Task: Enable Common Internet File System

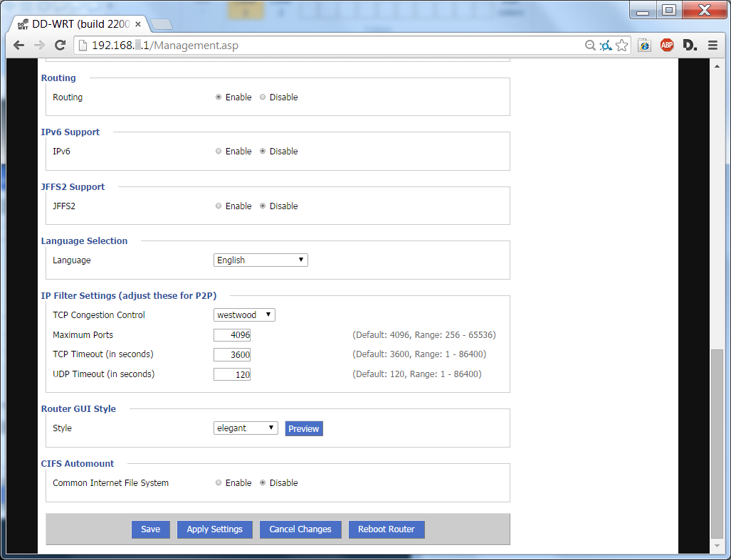Action: (x=219, y=482)
